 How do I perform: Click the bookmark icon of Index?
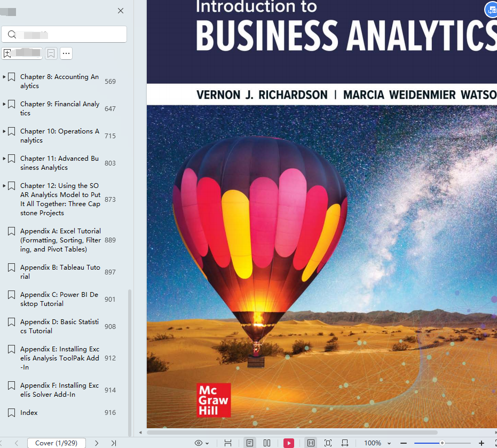point(11,413)
